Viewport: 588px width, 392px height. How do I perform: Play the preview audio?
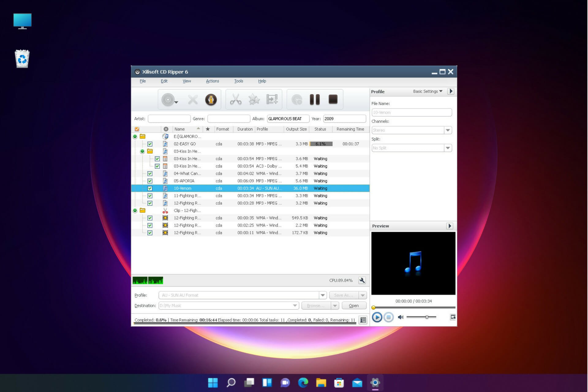click(x=377, y=317)
